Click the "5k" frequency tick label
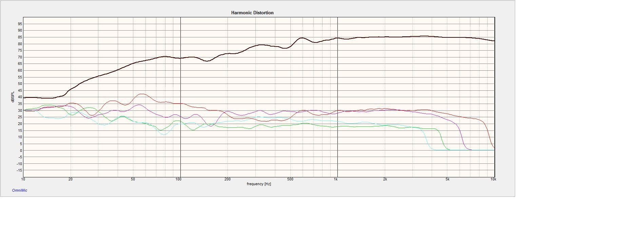Image resolution: width=644 pixels, height=246 pixels. click(447, 179)
